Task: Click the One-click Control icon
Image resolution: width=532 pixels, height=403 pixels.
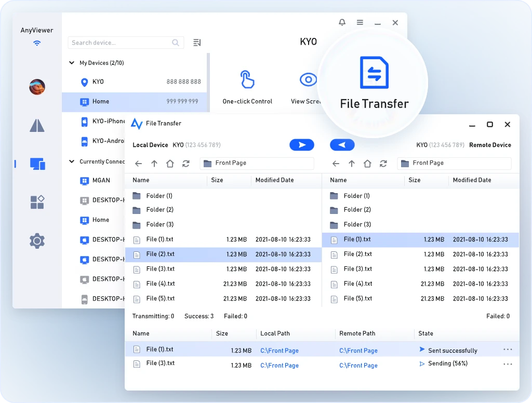Action: click(247, 80)
